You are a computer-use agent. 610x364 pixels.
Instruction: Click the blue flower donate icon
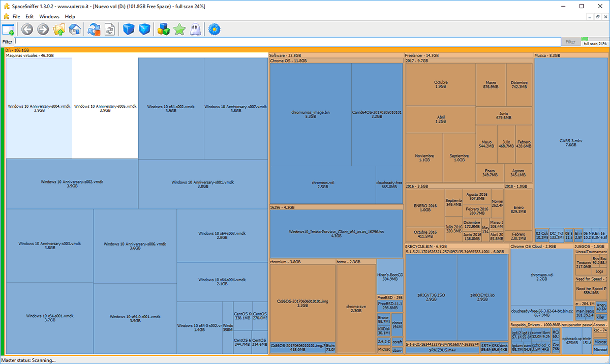tap(214, 29)
